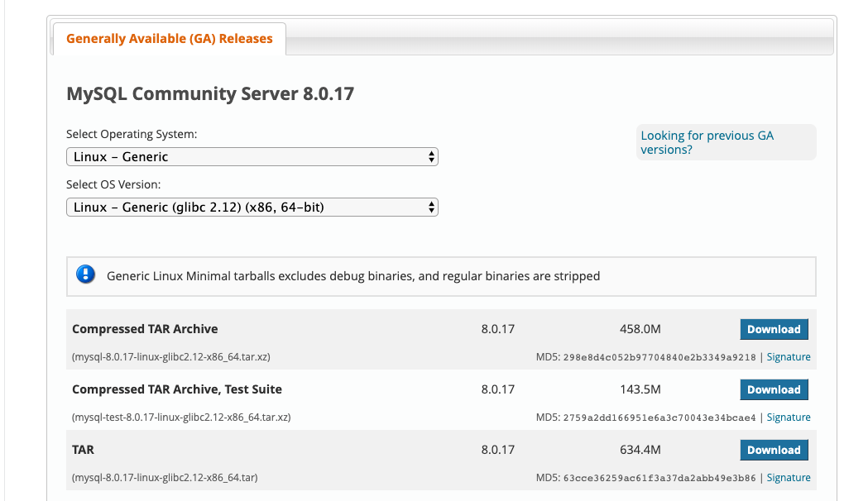Switch to Generally Available (GA) Releases tab

click(x=169, y=39)
